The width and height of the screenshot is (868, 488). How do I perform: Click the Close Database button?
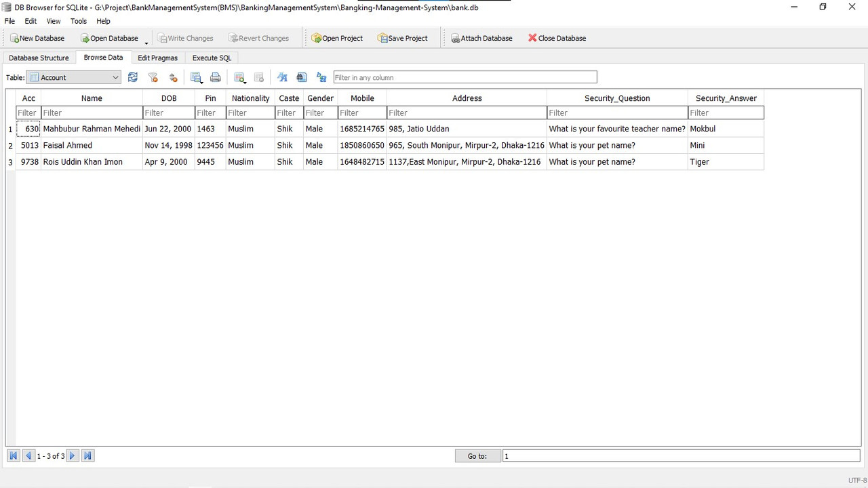pyautogui.click(x=557, y=39)
